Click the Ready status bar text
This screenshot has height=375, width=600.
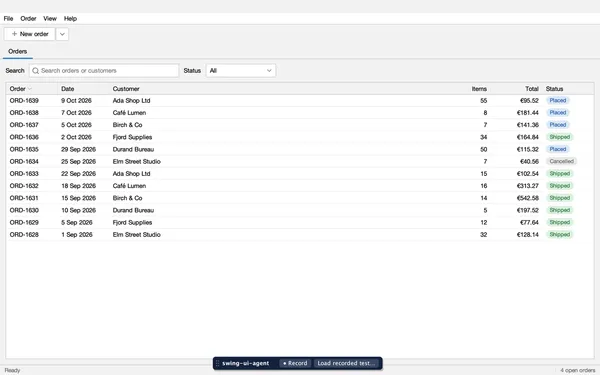(12, 370)
